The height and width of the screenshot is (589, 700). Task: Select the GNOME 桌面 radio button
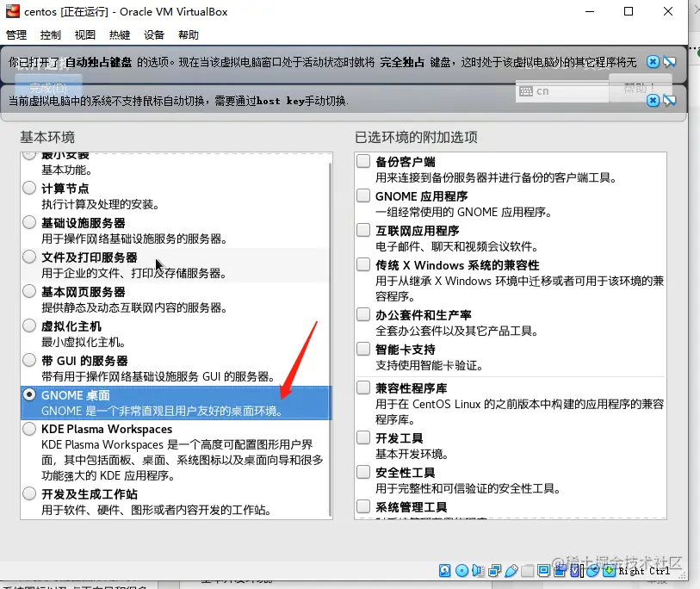point(29,394)
